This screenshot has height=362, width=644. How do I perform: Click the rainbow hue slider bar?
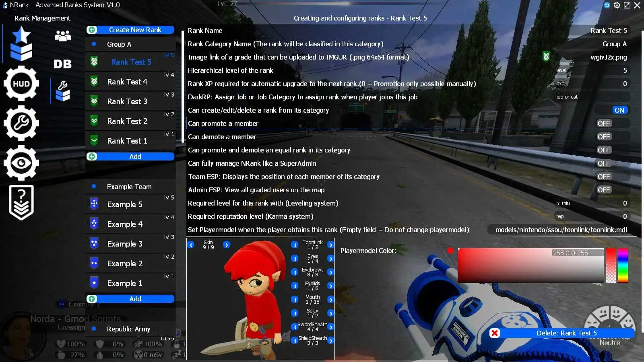coord(623,265)
